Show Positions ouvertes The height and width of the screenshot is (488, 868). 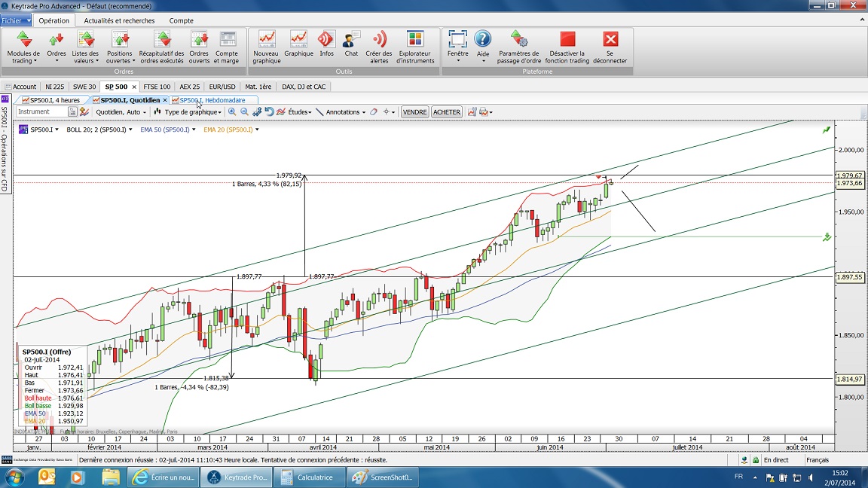120,47
